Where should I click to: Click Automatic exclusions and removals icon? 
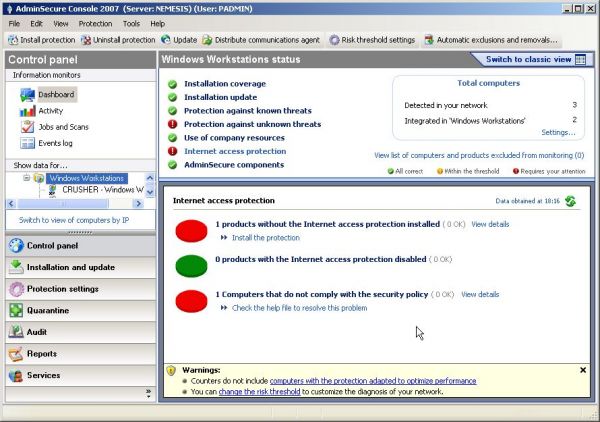point(429,40)
